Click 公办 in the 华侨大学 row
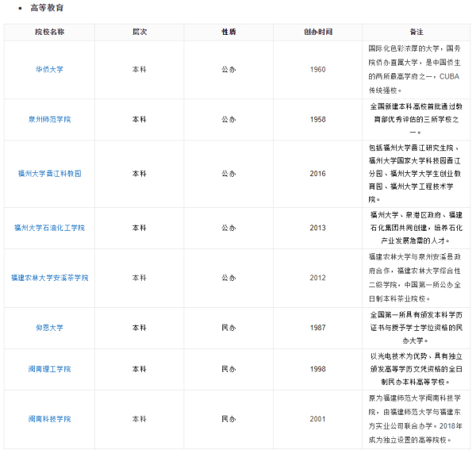Screen dimensions: 476x450 click(228, 70)
